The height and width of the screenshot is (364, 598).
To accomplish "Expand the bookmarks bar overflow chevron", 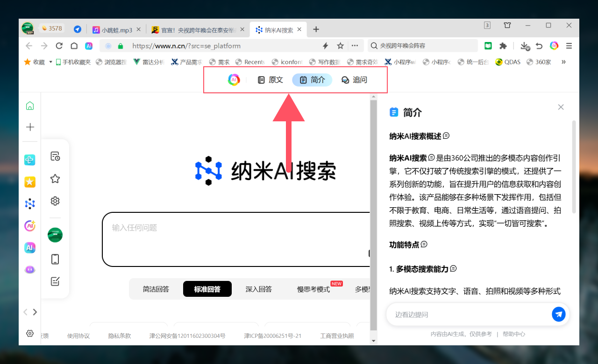I will point(563,62).
